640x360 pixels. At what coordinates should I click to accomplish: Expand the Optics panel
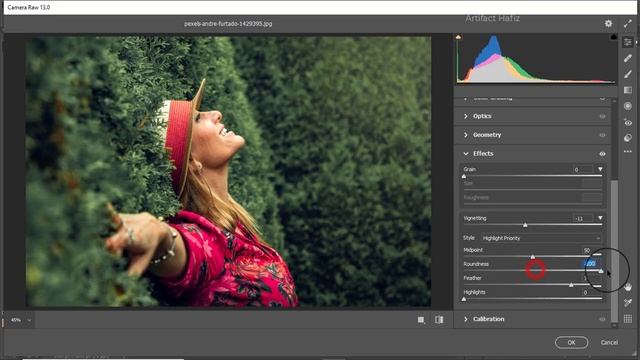point(466,116)
